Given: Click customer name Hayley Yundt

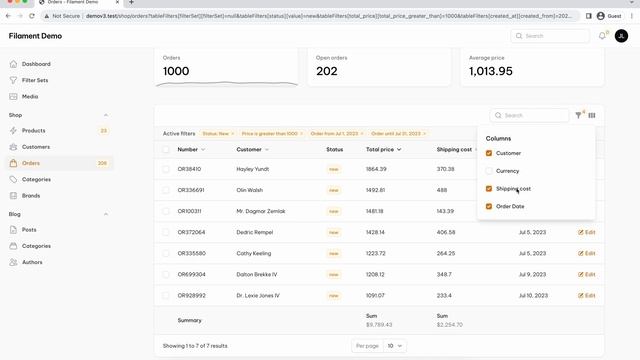Looking at the screenshot, I should click(253, 169).
